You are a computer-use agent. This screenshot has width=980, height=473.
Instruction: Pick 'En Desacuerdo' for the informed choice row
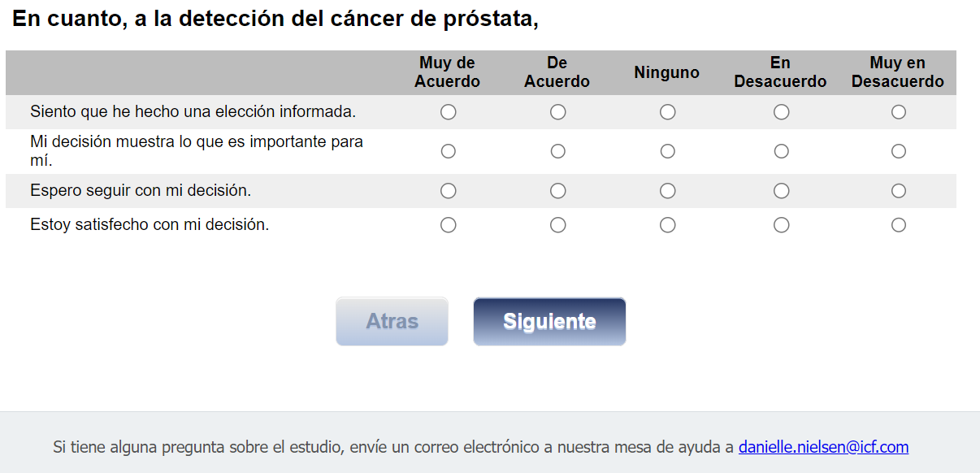pos(781,112)
